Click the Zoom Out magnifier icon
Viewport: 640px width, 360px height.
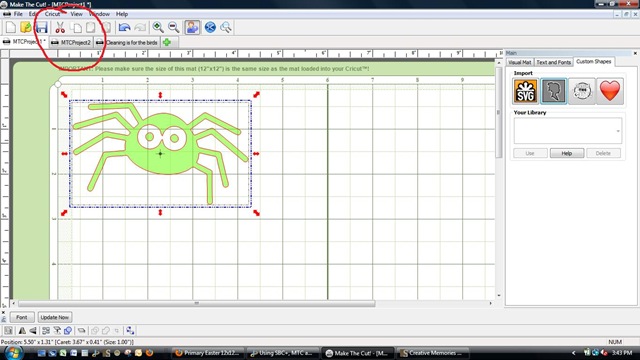coord(174,27)
